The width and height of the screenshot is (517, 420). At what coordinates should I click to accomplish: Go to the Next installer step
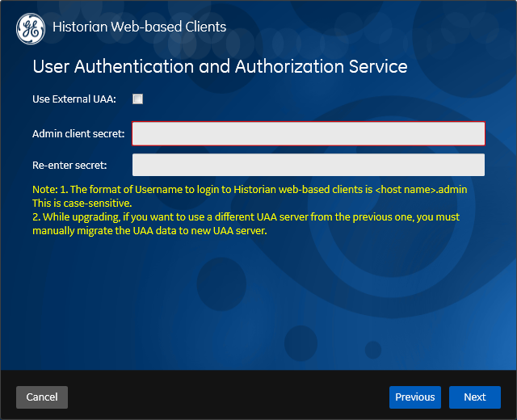pyautogui.click(x=475, y=397)
